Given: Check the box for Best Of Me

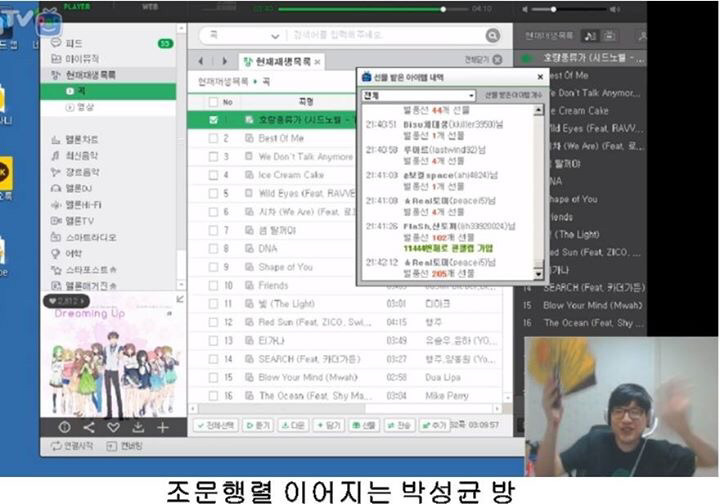Looking at the screenshot, I should tap(213, 138).
